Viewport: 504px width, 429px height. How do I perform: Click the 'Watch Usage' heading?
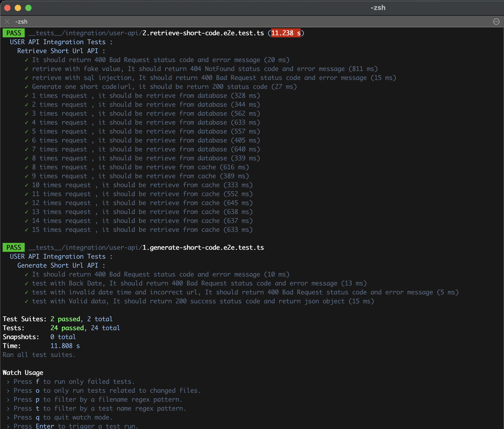[23, 372]
